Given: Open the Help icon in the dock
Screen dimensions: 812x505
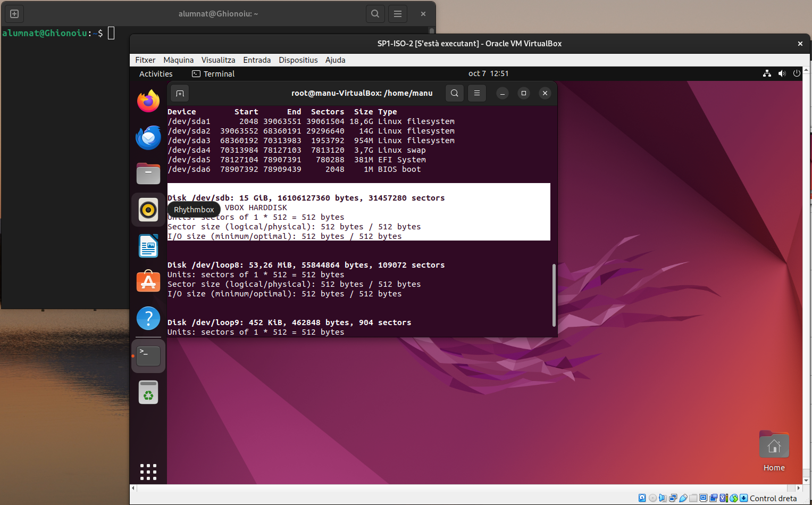Looking at the screenshot, I should (x=148, y=318).
